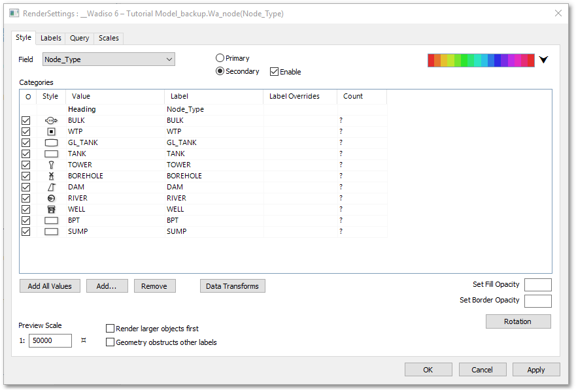Toggle the RIVER category checkbox

pos(25,198)
